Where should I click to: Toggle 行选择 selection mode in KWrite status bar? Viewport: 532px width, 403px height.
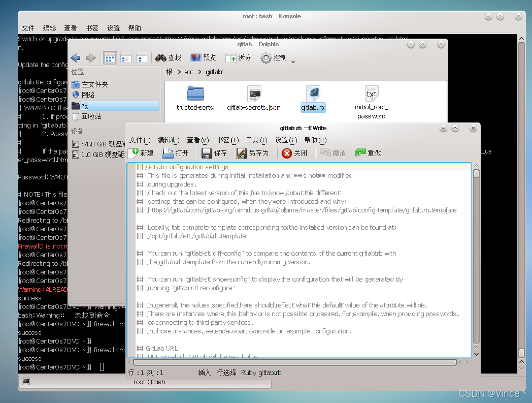(x=226, y=373)
